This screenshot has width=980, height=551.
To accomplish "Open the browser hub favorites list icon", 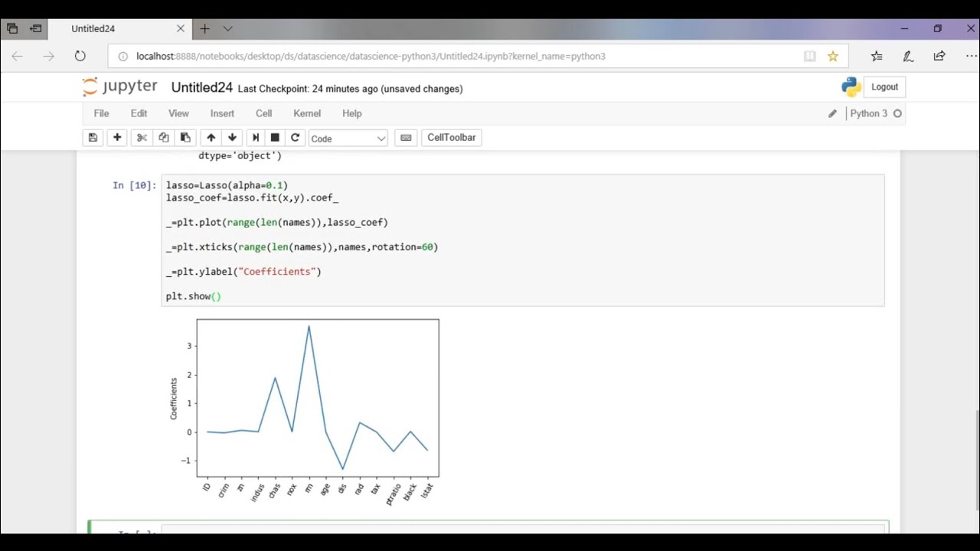I will pos(877,56).
